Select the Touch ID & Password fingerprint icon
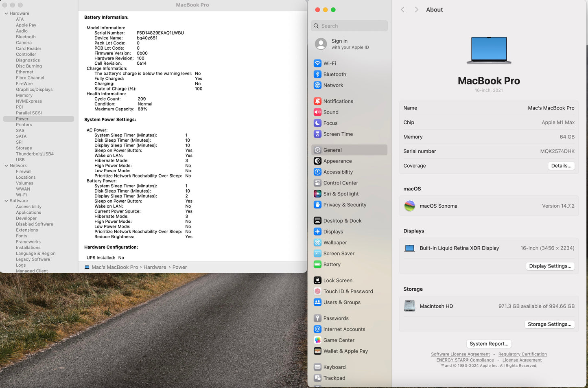 [x=317, y=292]
